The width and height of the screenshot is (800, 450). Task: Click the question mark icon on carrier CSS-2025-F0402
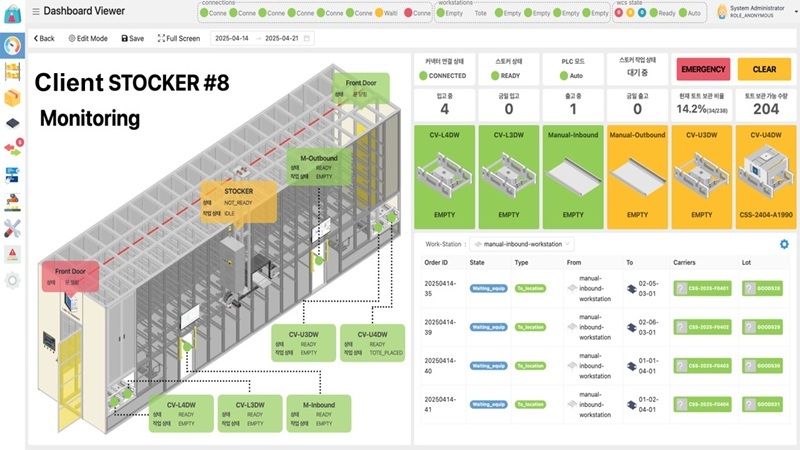(x=681, y=327)
